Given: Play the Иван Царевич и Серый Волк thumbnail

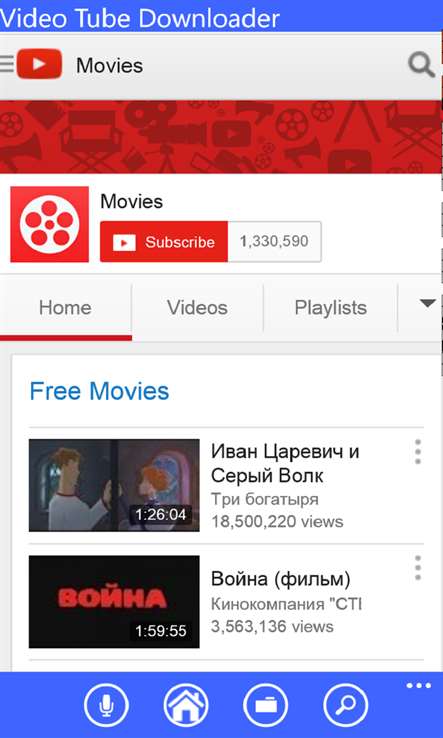Looking at the screenshot, I should (114, 485).
